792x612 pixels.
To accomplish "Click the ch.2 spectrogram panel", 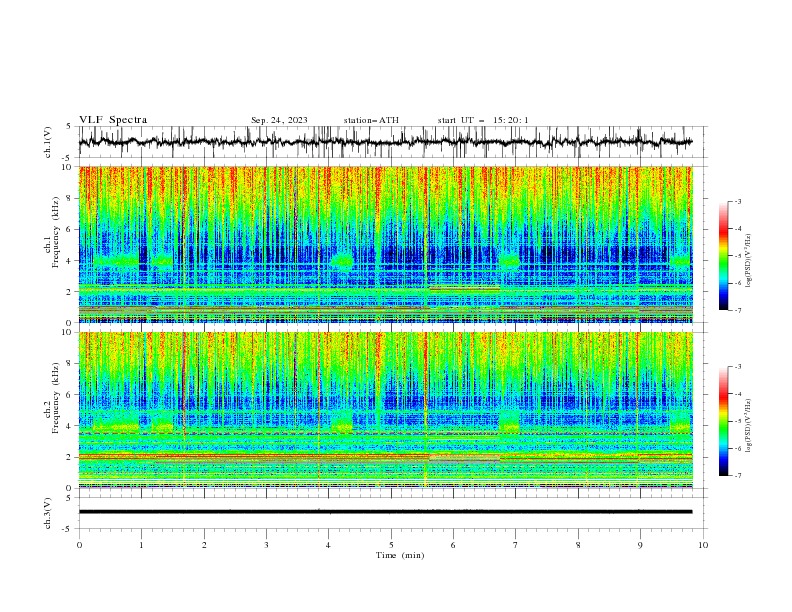I will tap(385, 410).
